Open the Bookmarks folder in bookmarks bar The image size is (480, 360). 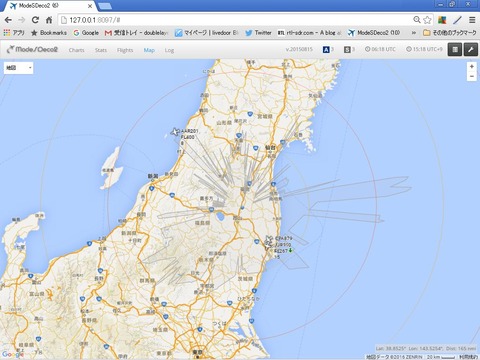49,33
